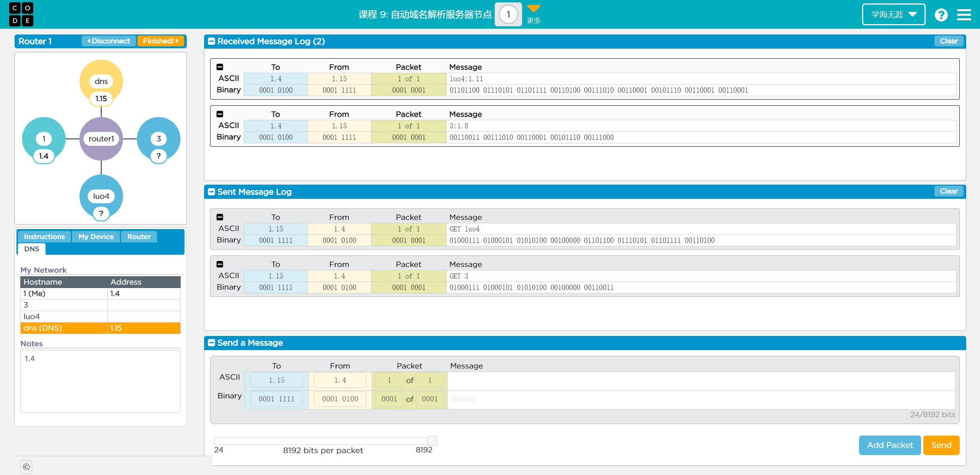
Task: Switch to the My Device tab
Action: click(96, 237)
